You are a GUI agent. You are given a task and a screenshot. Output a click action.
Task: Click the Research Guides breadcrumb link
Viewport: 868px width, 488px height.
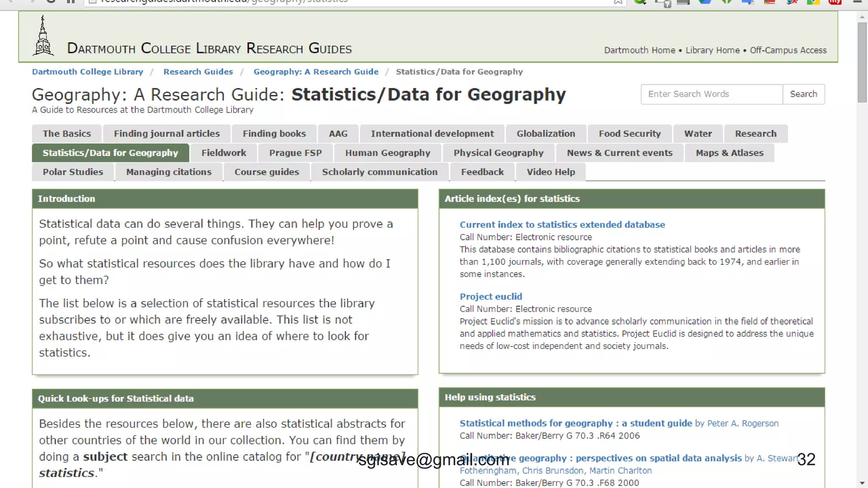point(198,72)
